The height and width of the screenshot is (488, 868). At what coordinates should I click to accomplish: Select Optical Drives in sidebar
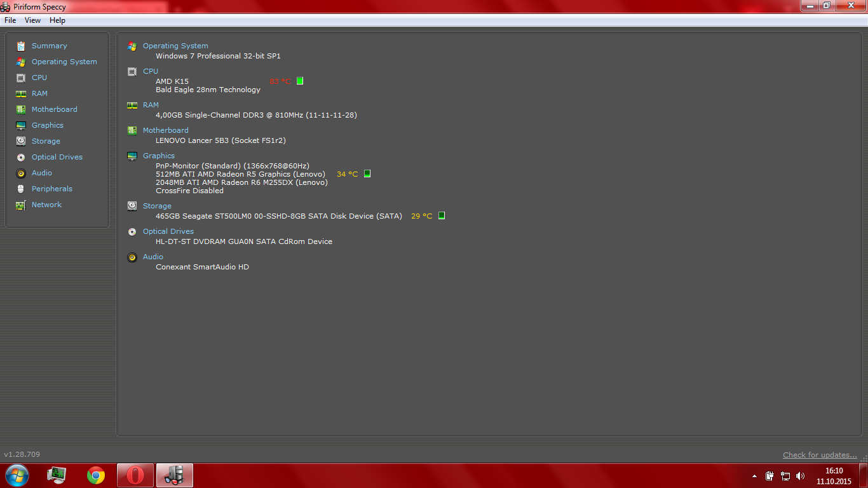pyautogui.click(x=57, y=157)
